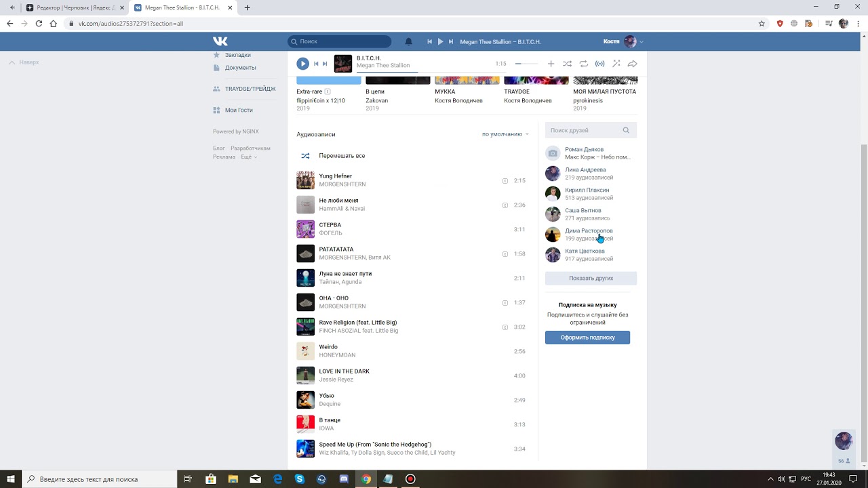
Task: Click the Блог footer link
Action: pyautogui.click(x=219, y=148)
